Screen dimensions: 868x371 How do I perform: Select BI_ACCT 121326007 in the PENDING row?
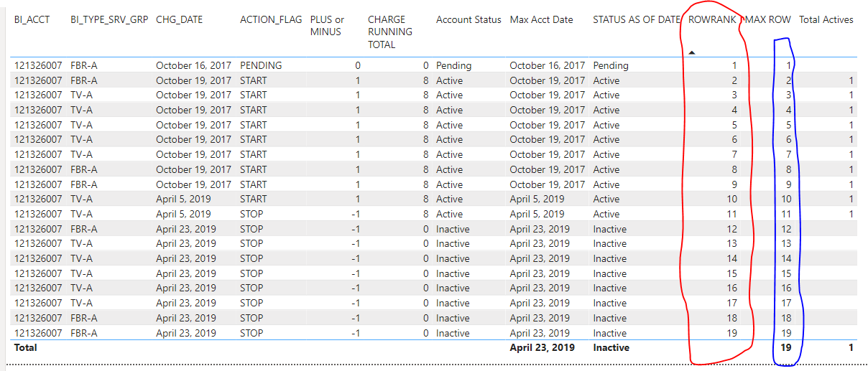coord(38,65)
